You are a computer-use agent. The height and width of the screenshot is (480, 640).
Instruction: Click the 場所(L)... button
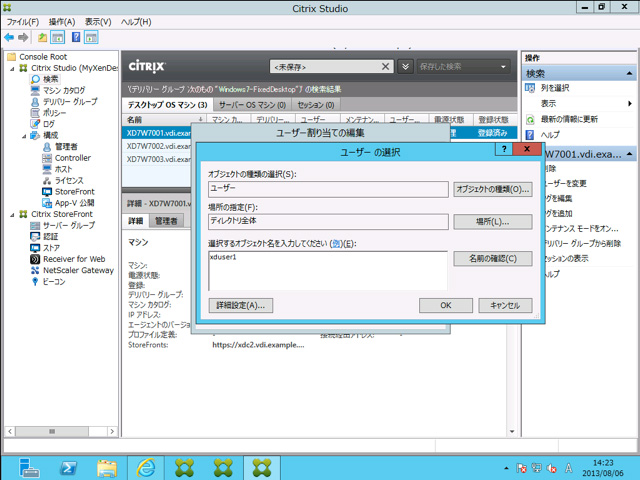point(493,222)
